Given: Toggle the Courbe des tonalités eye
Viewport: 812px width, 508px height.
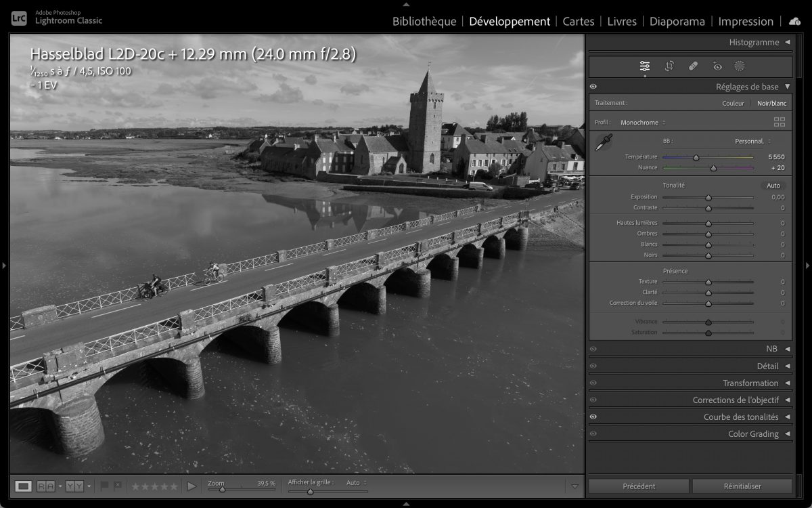Looking at the screenshot, I should (593, 417).
